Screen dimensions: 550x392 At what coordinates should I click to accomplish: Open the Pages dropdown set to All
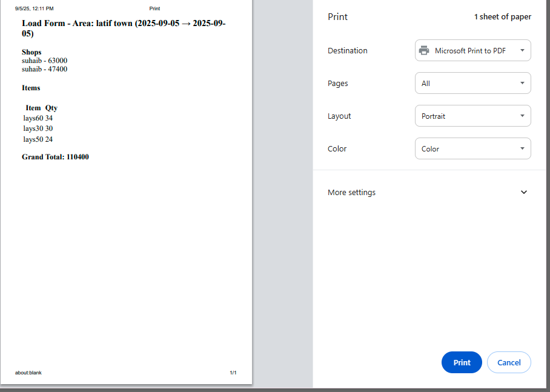[472, 84]
